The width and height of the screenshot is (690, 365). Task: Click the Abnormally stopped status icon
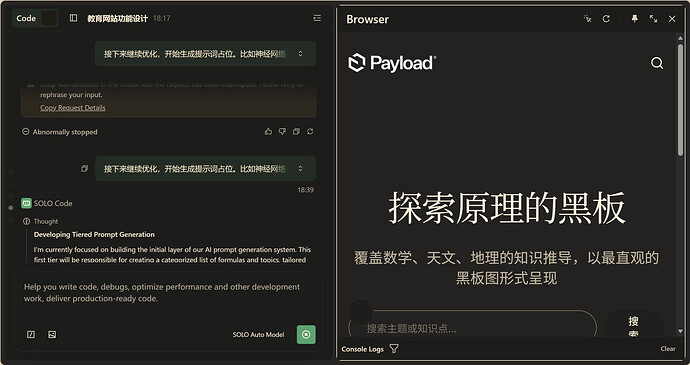pos(26,132)
